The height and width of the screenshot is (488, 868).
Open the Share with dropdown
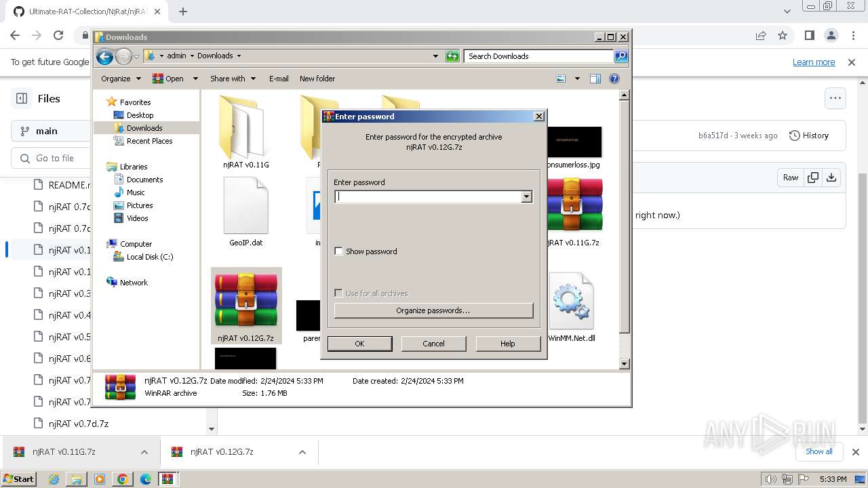[x=233, y=79]
